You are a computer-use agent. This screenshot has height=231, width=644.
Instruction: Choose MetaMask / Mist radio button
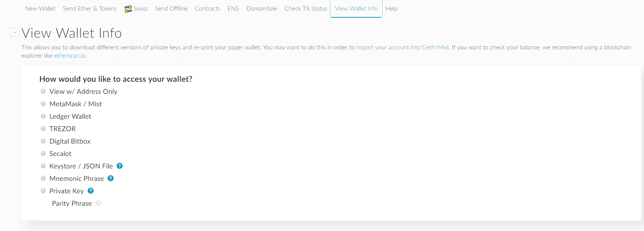click(43, 104)
